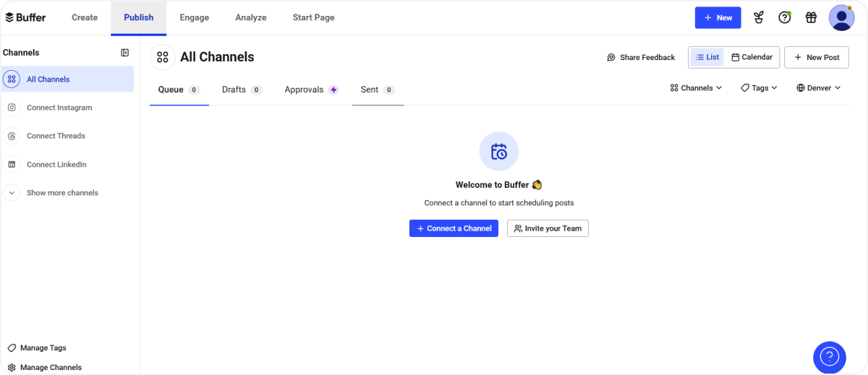This screenshot has width=868, height=375.
Task: Click the Manage Channels gear icon
Action: [12, 367]
